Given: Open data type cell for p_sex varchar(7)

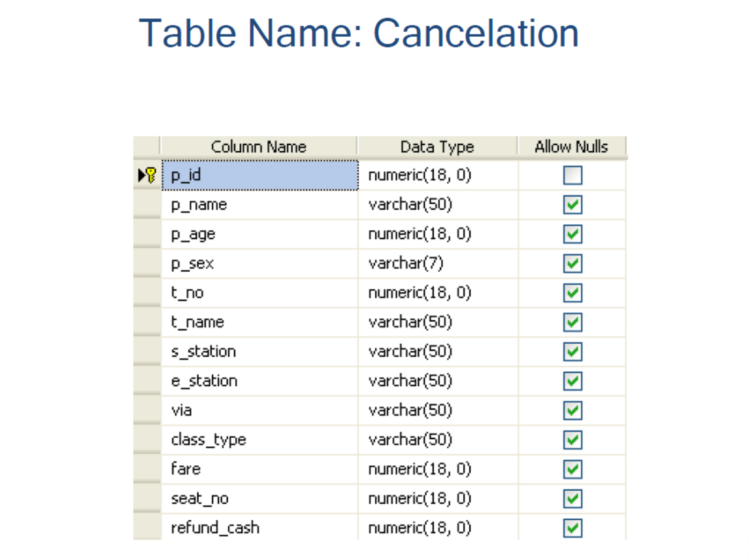Looking at the screenshot, I should click(437, 263).
